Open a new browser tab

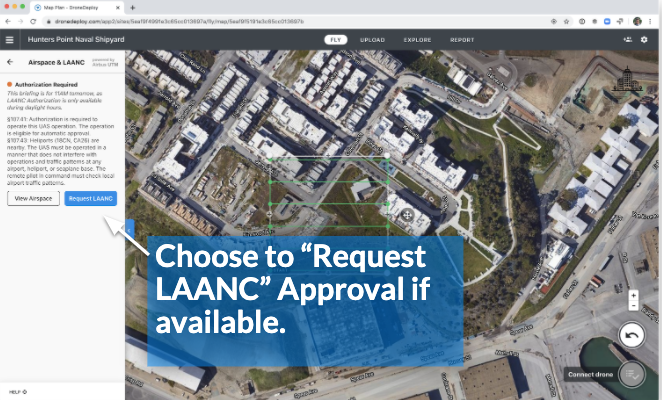(x=133, y=8)
